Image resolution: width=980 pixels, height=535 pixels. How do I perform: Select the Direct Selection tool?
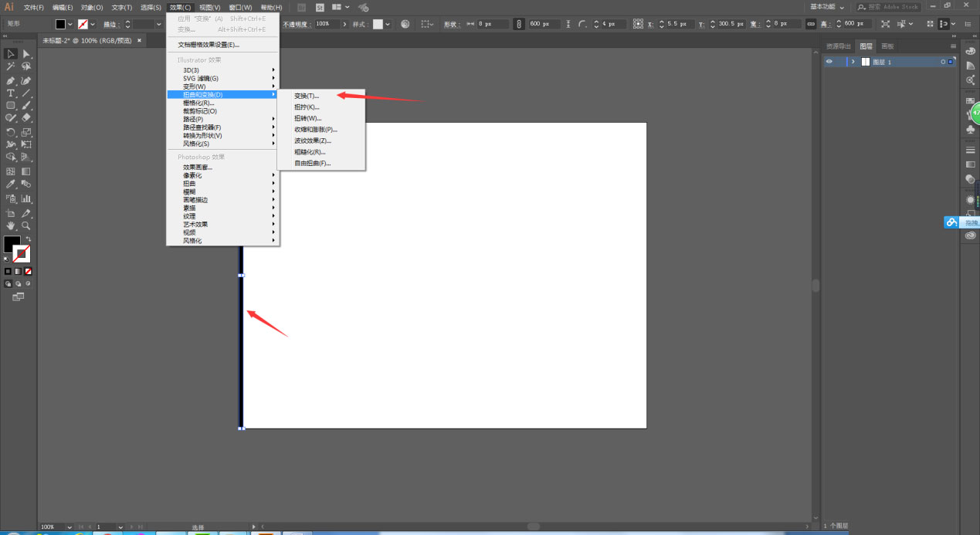26,54
